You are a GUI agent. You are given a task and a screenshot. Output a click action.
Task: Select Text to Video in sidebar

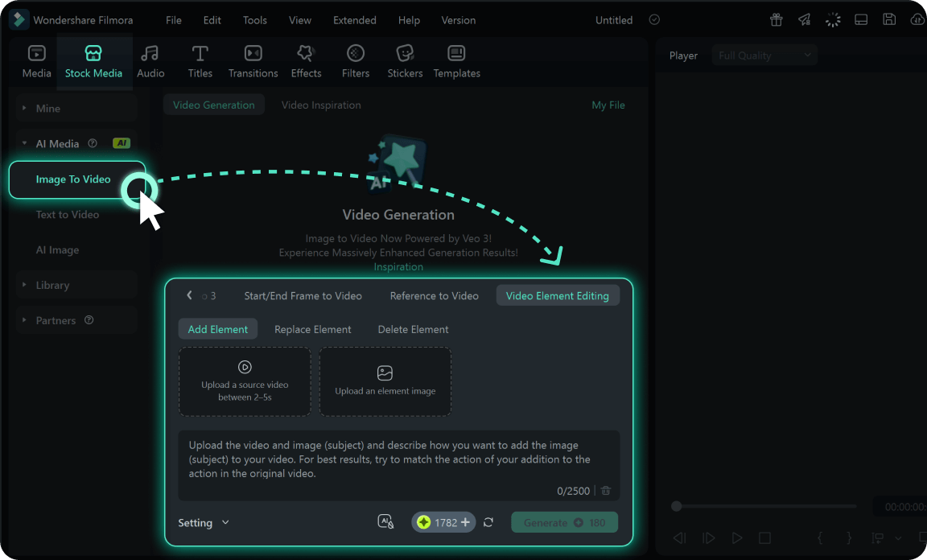click(68, 214)
